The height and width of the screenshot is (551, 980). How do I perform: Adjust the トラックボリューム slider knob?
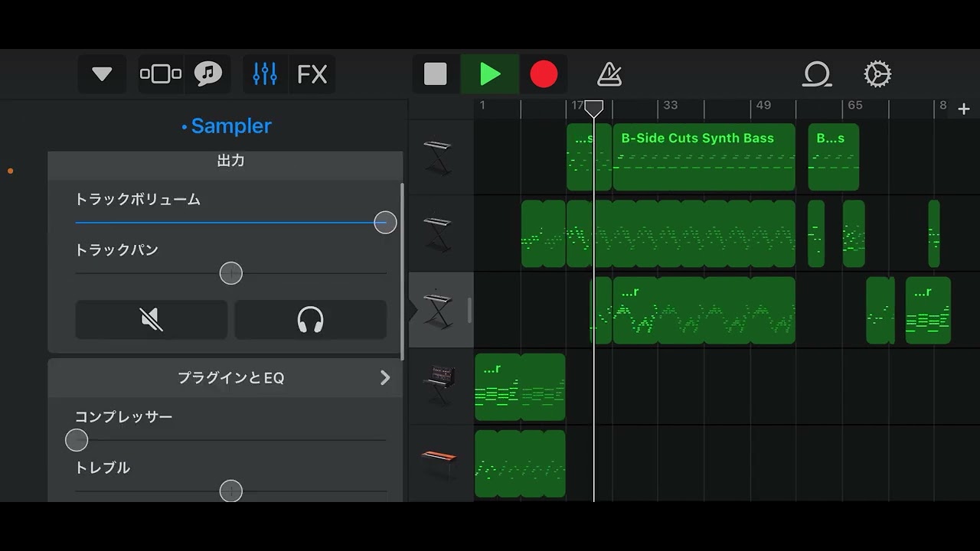point(385,223)
